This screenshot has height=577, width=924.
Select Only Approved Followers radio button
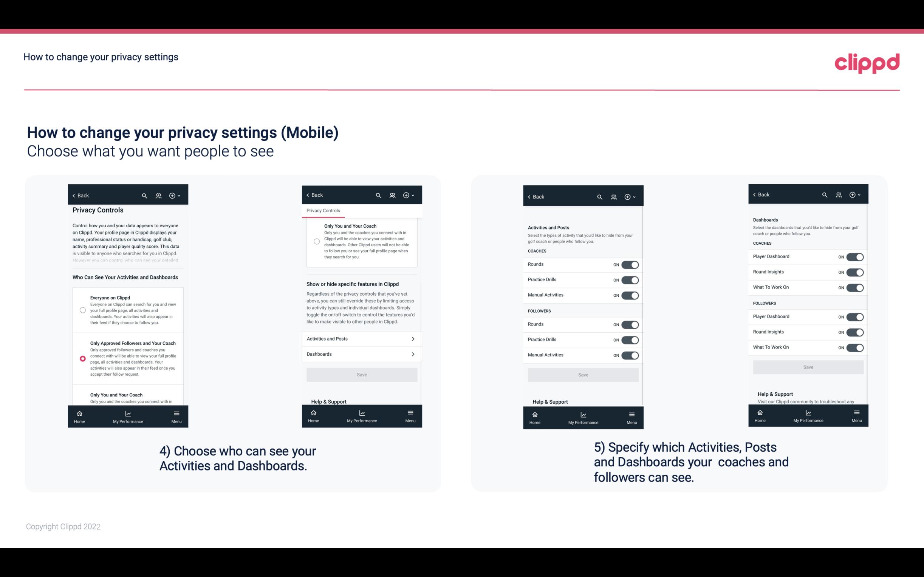click(82, 358)
